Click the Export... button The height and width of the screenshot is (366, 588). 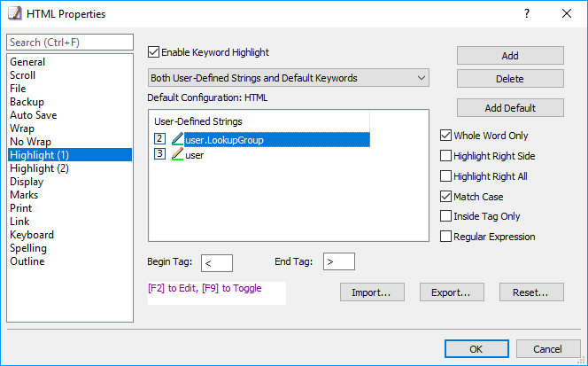pos(452,292)
